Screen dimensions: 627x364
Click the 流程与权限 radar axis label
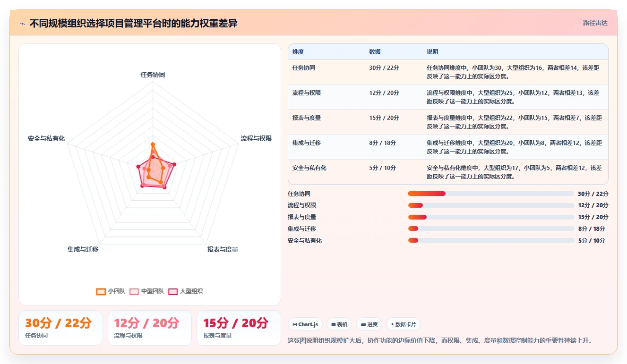[x=256, y=138]
